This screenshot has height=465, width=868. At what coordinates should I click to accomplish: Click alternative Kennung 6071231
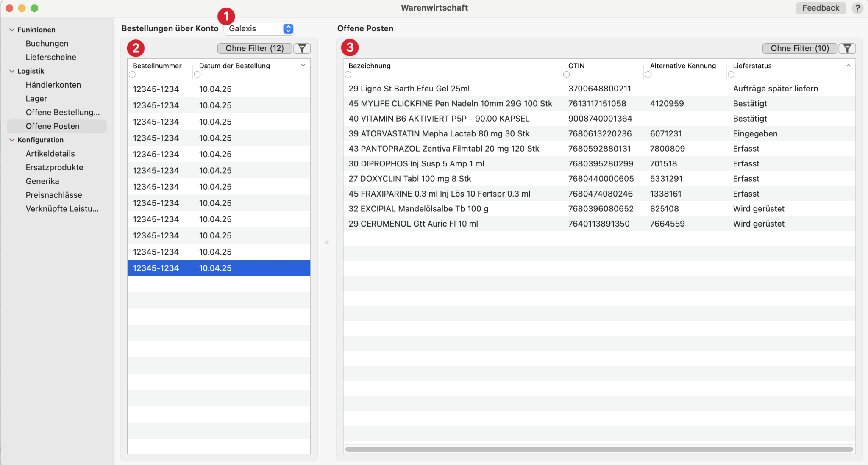tap(666, 133)
